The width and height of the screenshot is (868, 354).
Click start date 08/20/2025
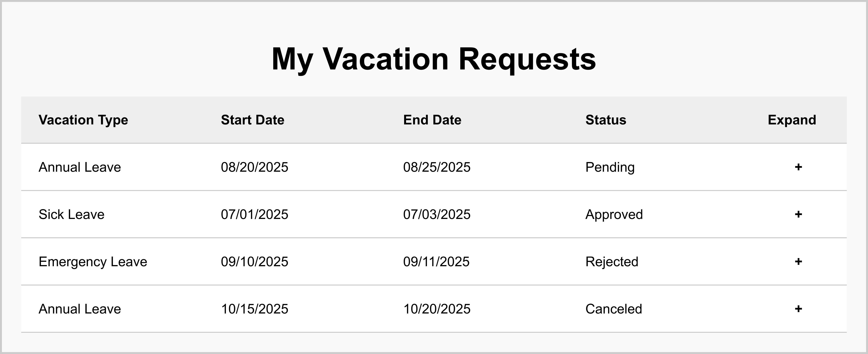(254, 167)
